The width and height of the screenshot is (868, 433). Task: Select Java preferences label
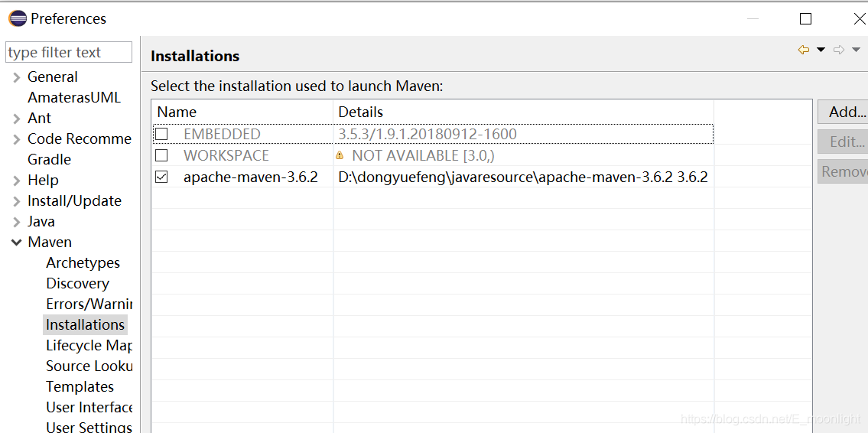click(41, 222)
